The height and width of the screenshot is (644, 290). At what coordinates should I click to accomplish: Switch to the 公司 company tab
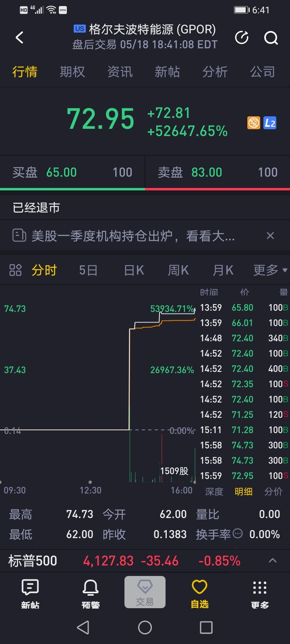click(x=263, y=72)
